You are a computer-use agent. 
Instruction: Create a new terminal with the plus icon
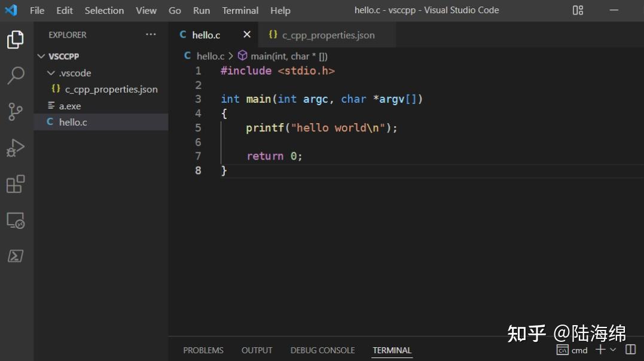point(600,350)
